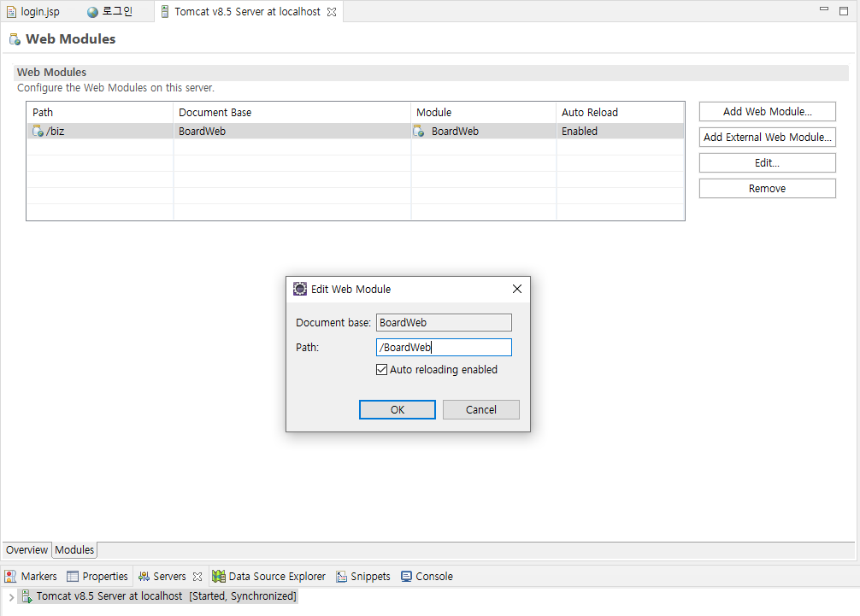Click the Edit Web Module dialog icon
The width and height of the screenshot is (860, 616).
[300, 289]
